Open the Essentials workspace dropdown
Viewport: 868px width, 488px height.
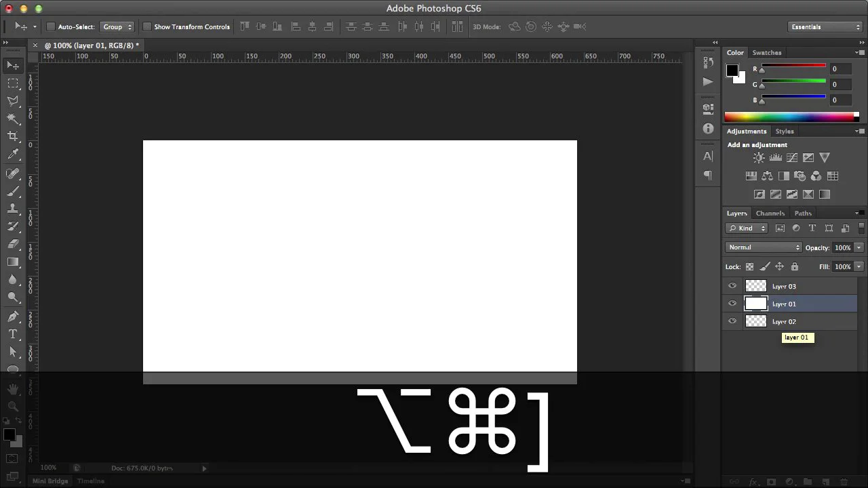[825, 27]
